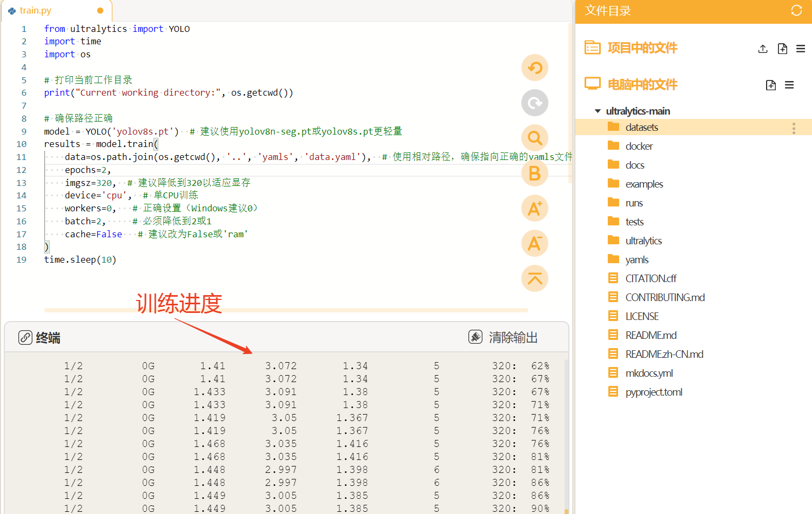Click the scroll-to-top arrow button

click(535, 278)
